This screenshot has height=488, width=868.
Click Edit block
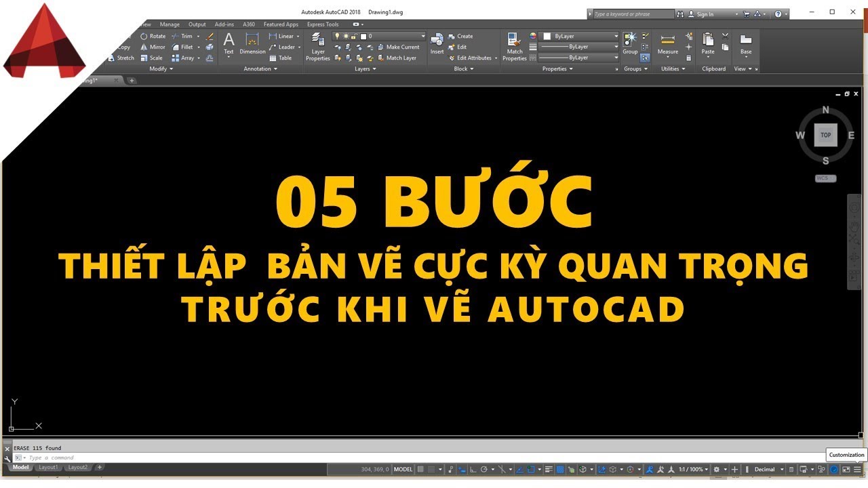tap(457, 47)
